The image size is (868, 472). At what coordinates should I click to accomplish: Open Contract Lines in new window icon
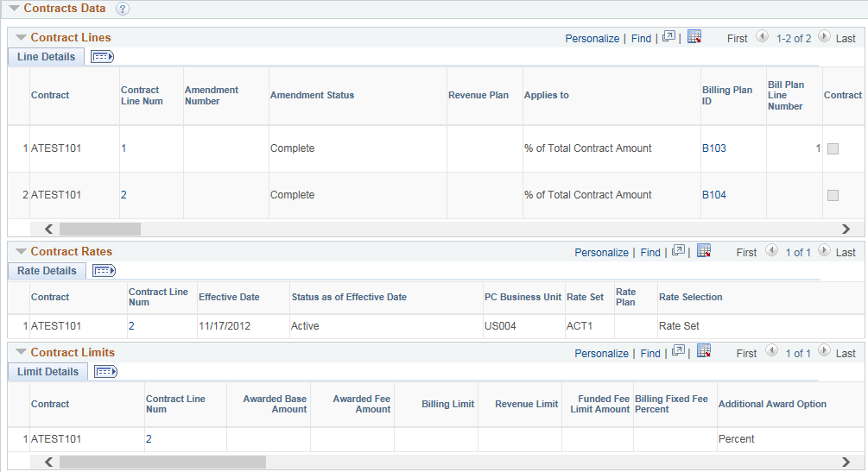tap(668, 36)
